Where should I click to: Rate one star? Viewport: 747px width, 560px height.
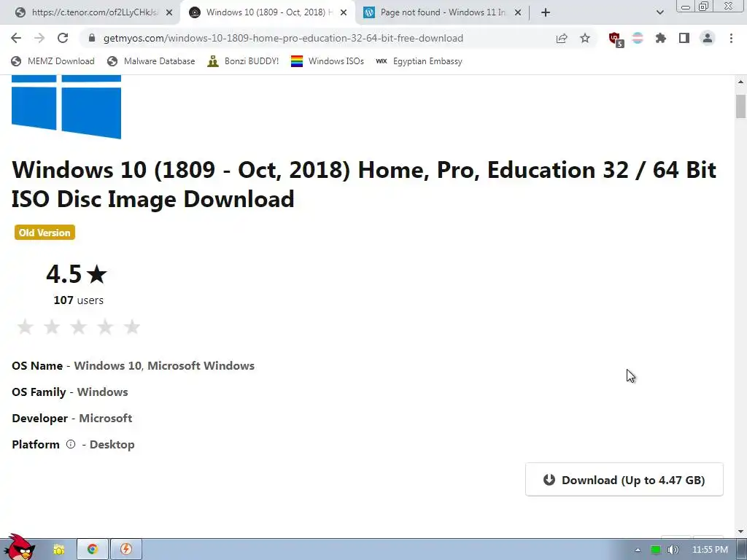click(25, 327)
